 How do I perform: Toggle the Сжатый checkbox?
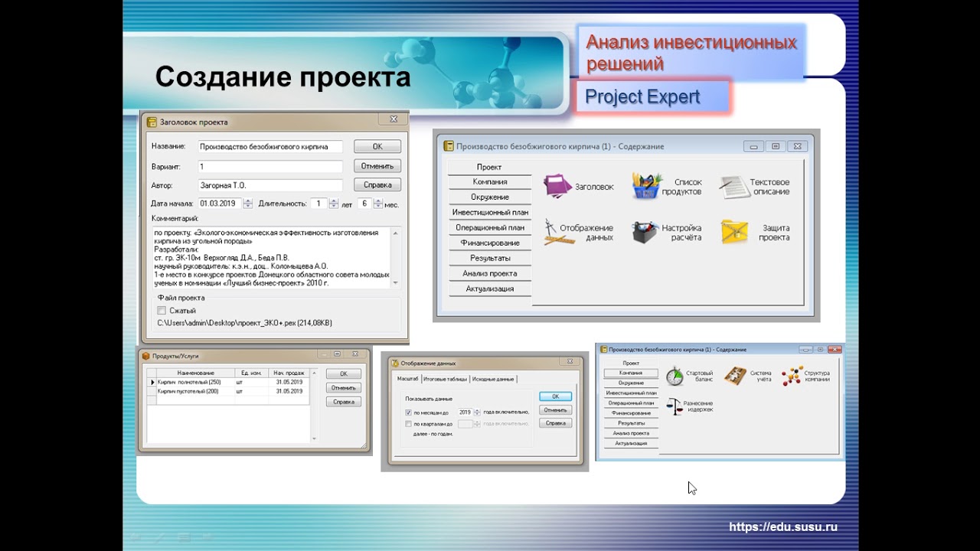tap(161, 311)
